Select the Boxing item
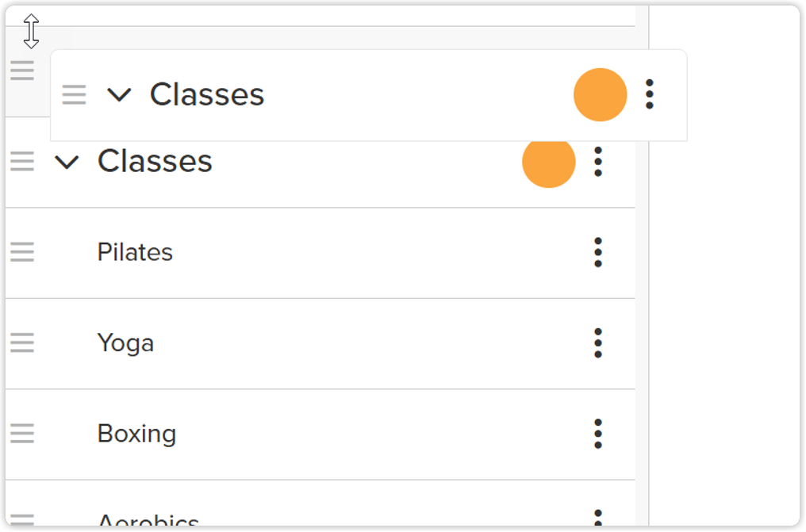The image size is (806, 532). click(x=136, y=434)
